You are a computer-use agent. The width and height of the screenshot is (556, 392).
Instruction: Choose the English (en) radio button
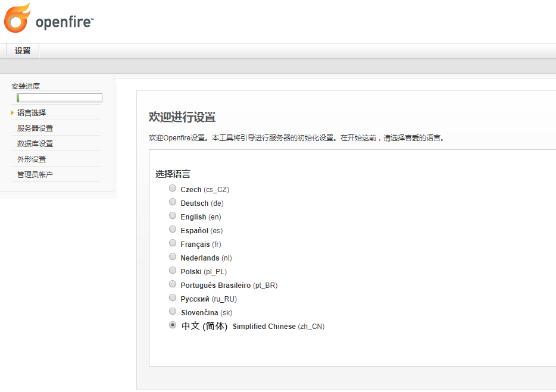173,215
